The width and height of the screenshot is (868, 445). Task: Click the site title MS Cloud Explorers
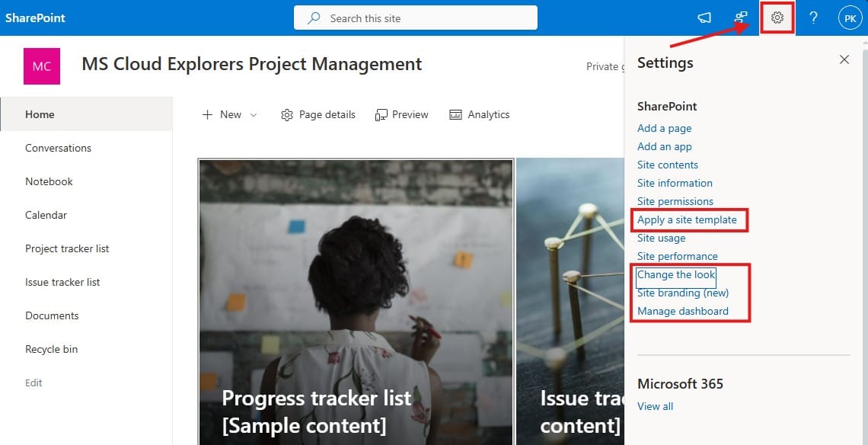(x=252, y=64)
